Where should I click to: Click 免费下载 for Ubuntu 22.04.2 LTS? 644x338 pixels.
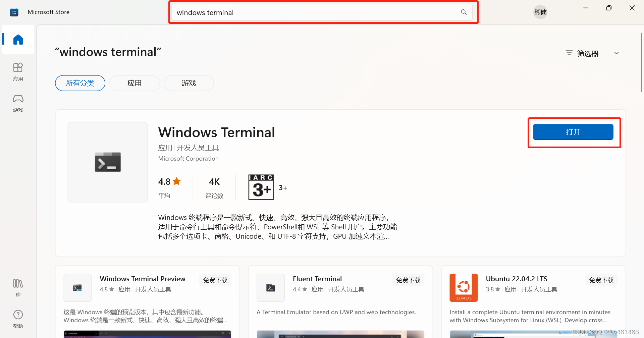(x=601, y=280)
